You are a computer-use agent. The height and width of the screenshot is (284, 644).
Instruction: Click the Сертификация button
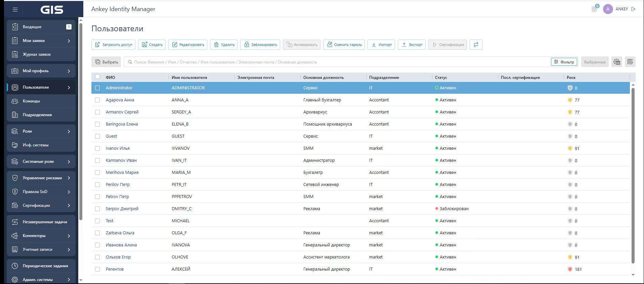(x=447, y=45)
